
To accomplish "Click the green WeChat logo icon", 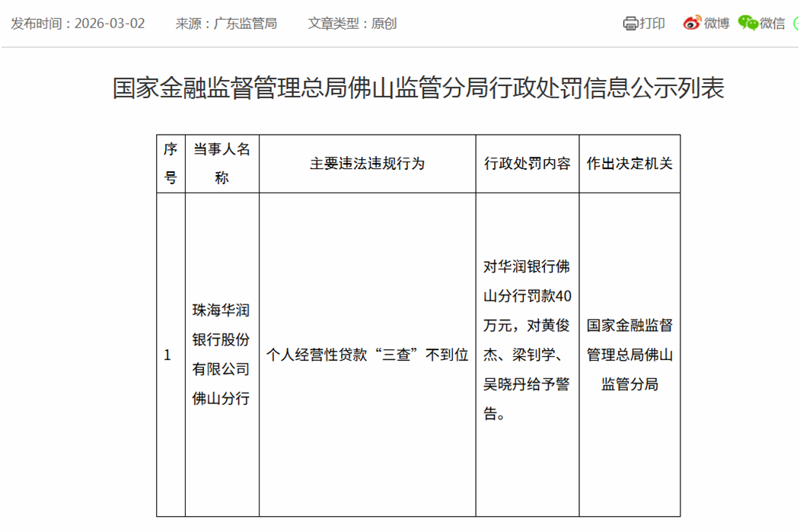I will tap(747, 24).
